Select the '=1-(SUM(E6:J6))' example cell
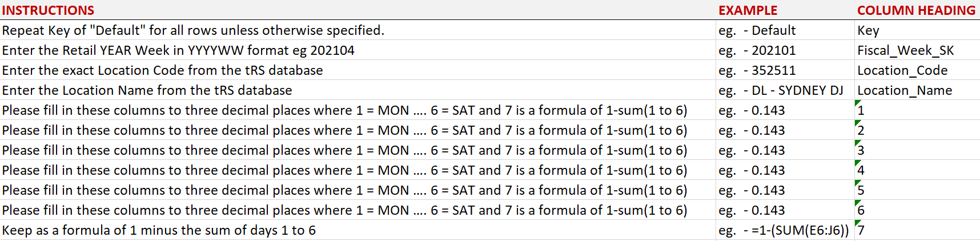This screenshot has height=241, width=980. pos(784,230)
